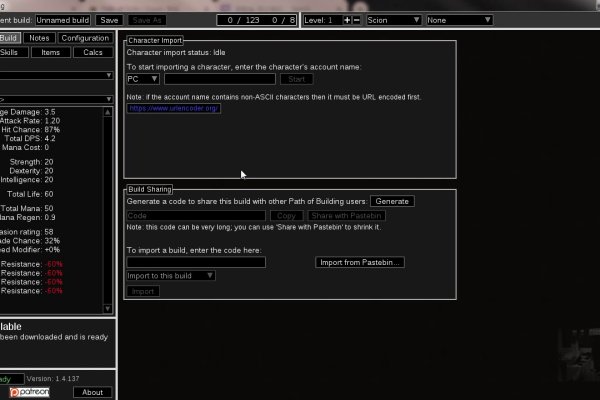Open the About dialog
The height and width of the screenshot is (400, 600).
(93, 392)
